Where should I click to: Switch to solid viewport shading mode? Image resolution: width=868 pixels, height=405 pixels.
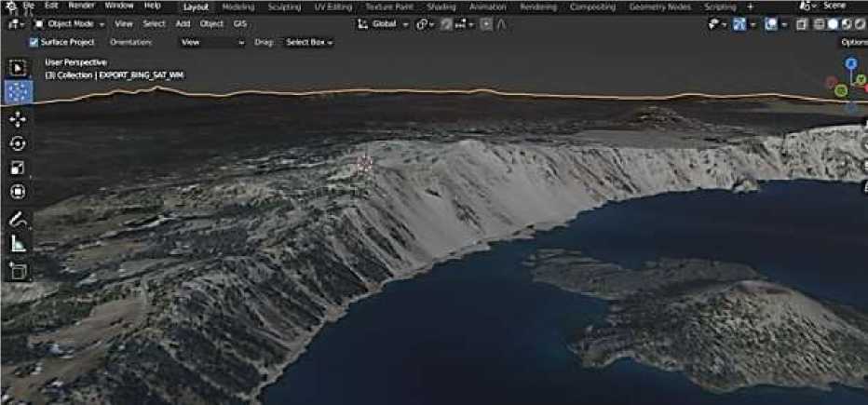click(x=833, y=24)
